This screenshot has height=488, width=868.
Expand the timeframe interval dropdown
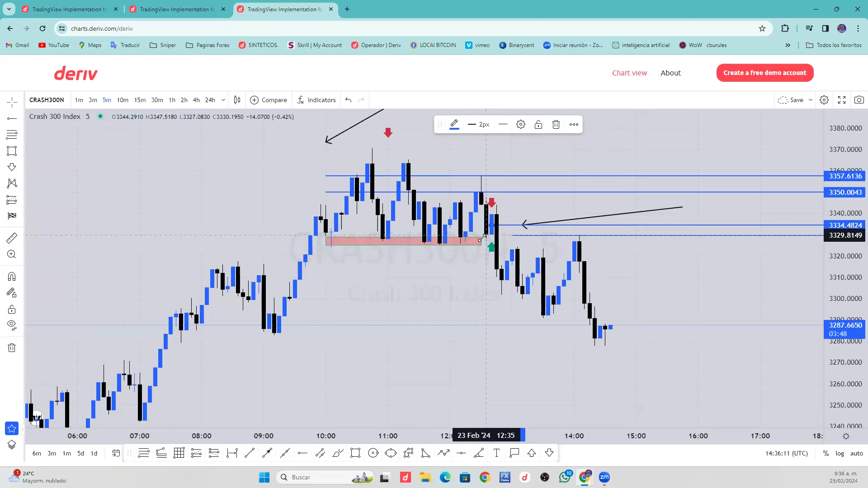[223, 100]
